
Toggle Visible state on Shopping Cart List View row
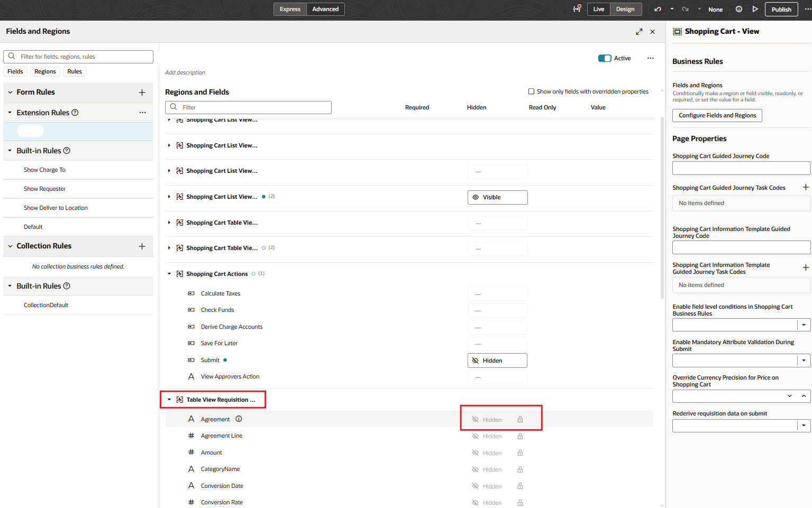click(x=497, y=197)
